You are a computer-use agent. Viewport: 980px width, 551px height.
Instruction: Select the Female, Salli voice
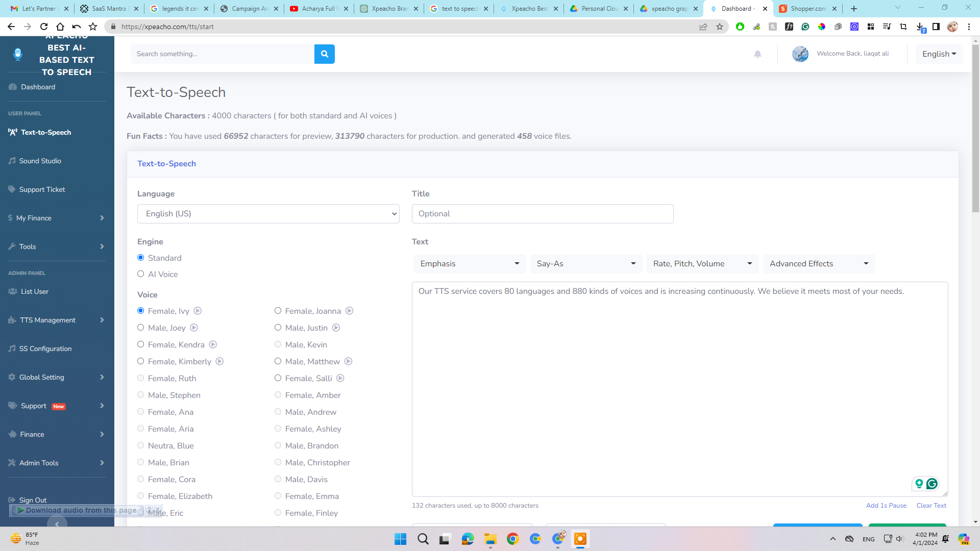pyautogui.click(x=278, y=378)
